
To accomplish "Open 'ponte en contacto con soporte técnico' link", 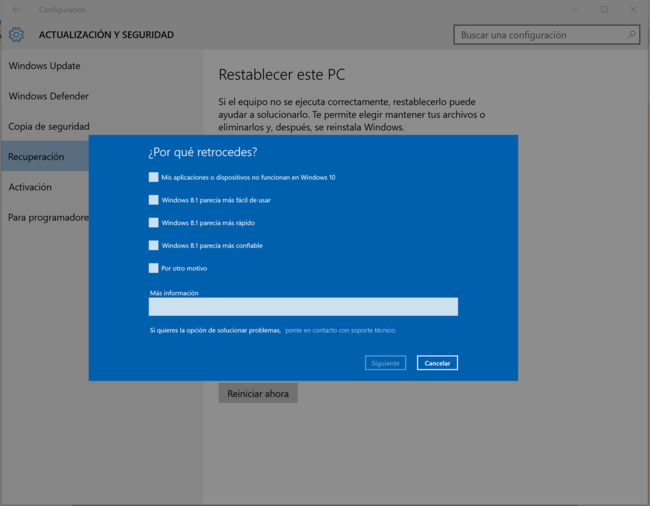I will pyautogui.click(x=340, y=330).
